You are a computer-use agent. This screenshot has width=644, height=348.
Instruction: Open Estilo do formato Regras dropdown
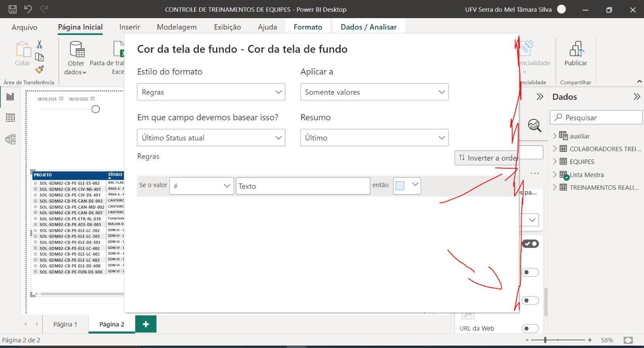point(211,92)
